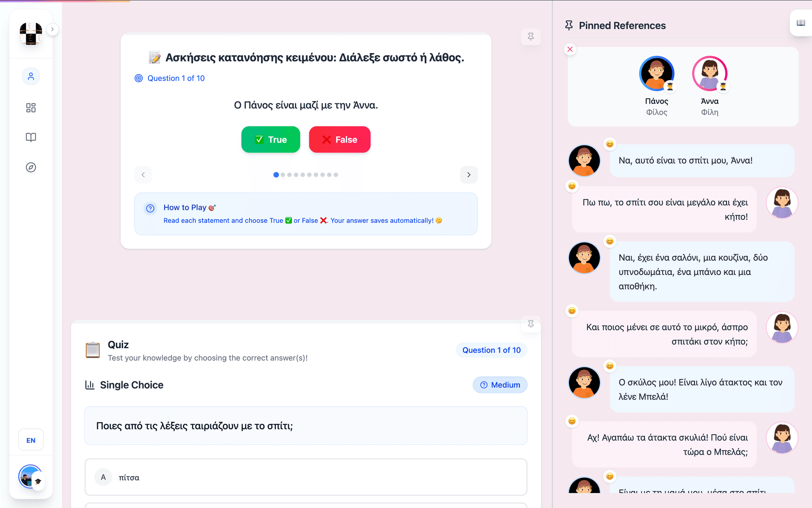812x508 pixels.
Task: Go to next question with right chevron
Action: pyautogui.click(x=469, y=175)
